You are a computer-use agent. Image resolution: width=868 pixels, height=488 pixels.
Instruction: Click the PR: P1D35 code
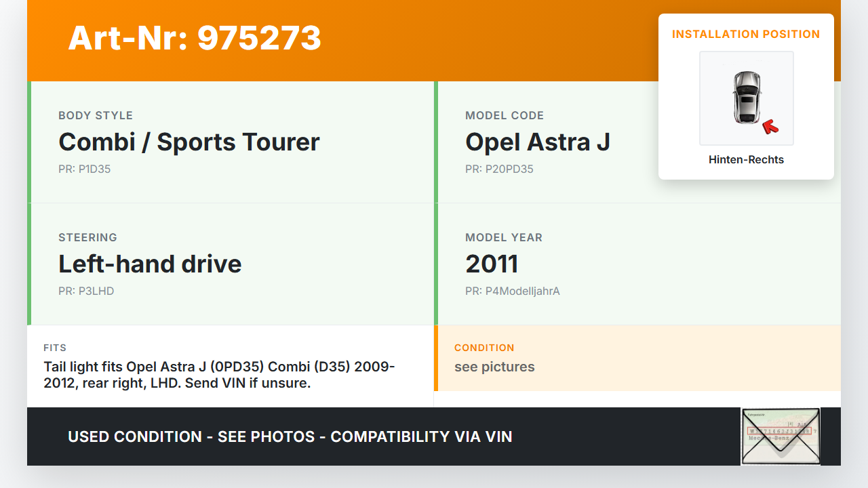pyautogui.click(x=84, y=169)
